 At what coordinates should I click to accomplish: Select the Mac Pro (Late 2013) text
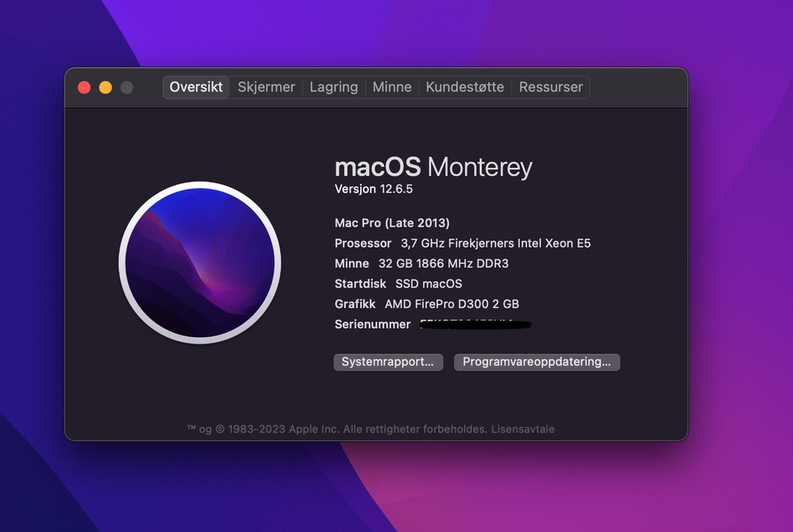coord(392,223)
